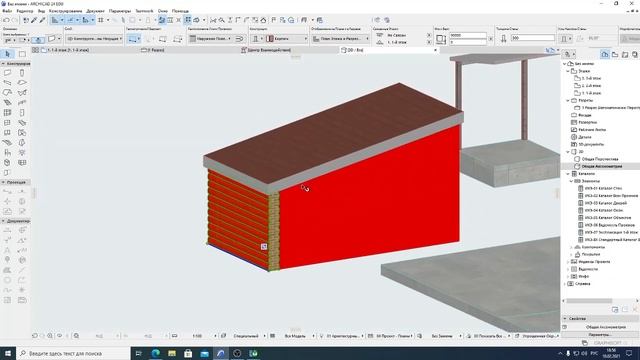Click the wall thickness input field
This screenshot has height=360, width=640.
(533, 38)
